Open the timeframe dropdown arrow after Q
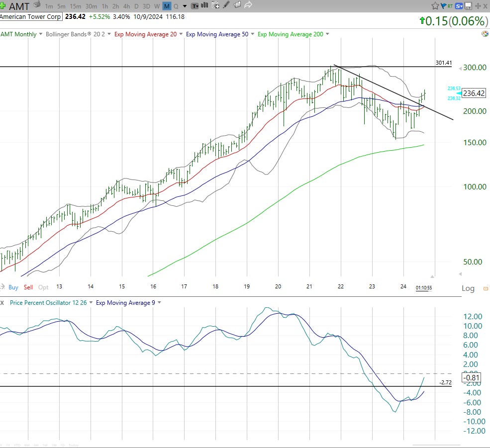Viewport: 490px width, 448px height. (185, 6)
